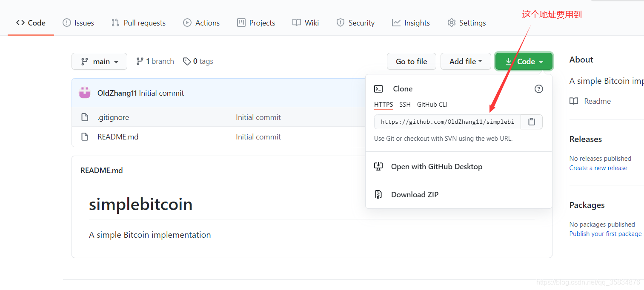This screenshot has width=644, height=290.
Task: Copy clone URL with clipboard icon
Action: tap(532, 122)
